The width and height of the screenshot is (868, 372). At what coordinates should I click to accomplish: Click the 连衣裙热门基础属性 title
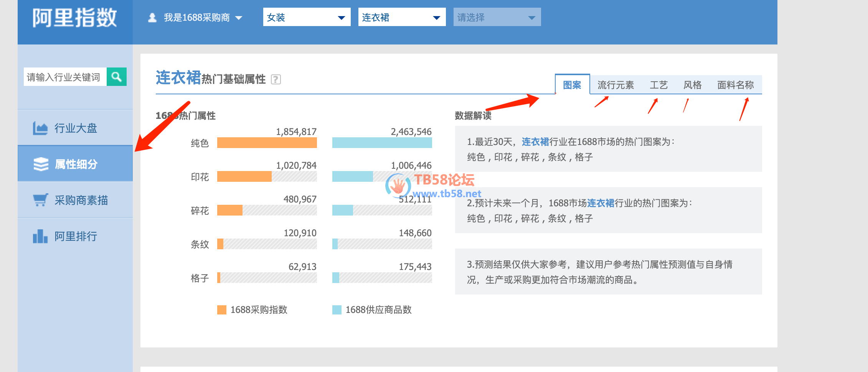pyautogui.click(x=211, y=78)
